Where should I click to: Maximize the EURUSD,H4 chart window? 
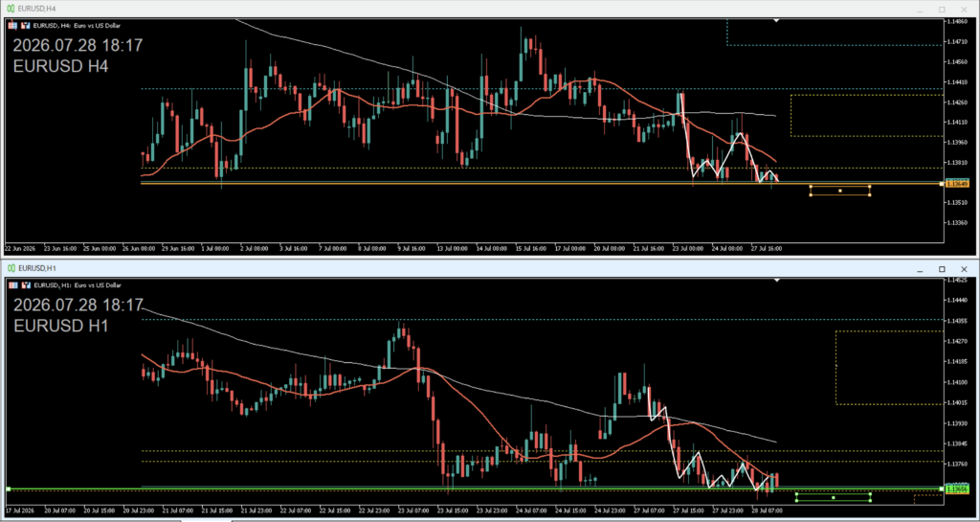942,10
